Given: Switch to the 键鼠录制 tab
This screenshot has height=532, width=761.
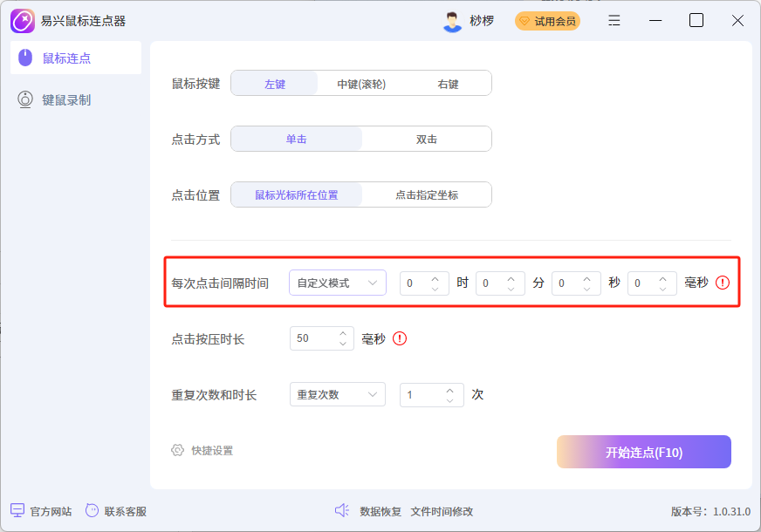Looking at the screenshot, I should tap(52, 99).
